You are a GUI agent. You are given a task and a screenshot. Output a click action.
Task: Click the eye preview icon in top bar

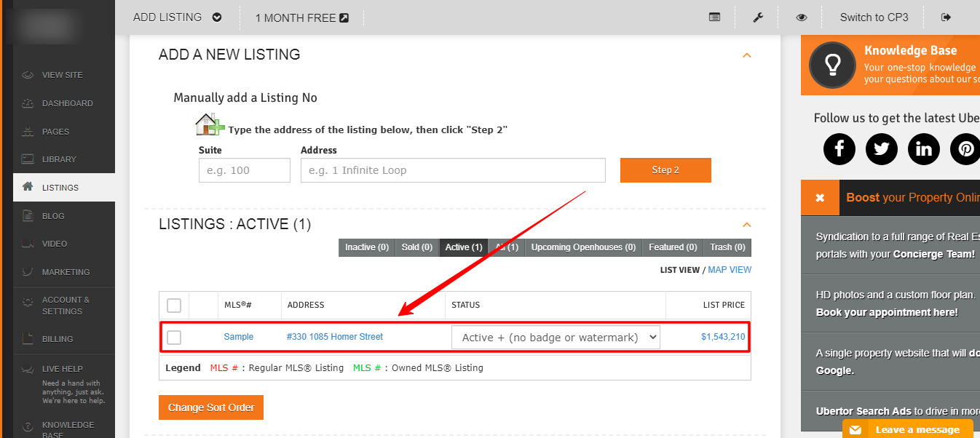point(801,17)
